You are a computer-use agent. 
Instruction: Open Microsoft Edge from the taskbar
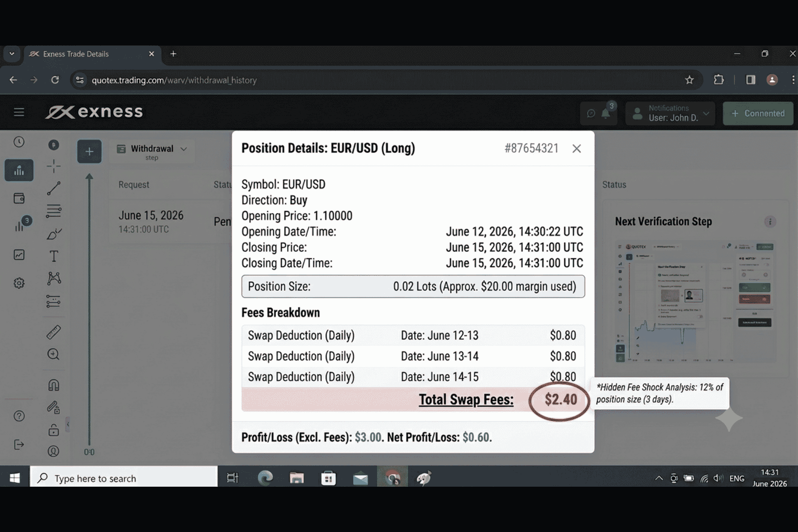click(265, 478)
